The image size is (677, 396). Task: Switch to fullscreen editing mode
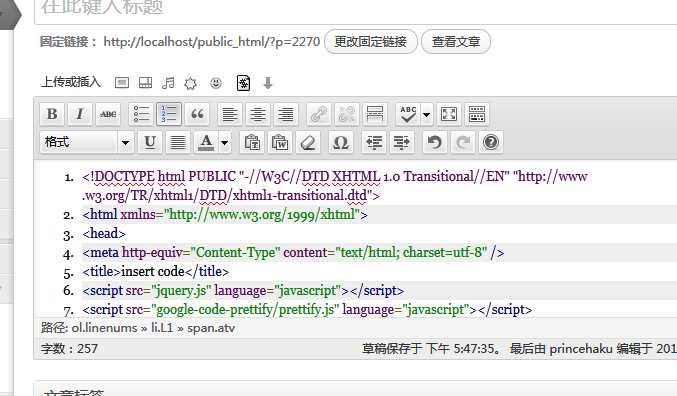(449, 114)
